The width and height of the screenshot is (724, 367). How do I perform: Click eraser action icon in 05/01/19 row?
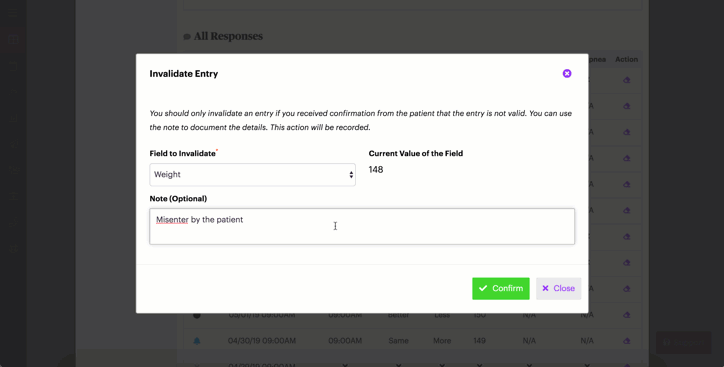point(627,315)
